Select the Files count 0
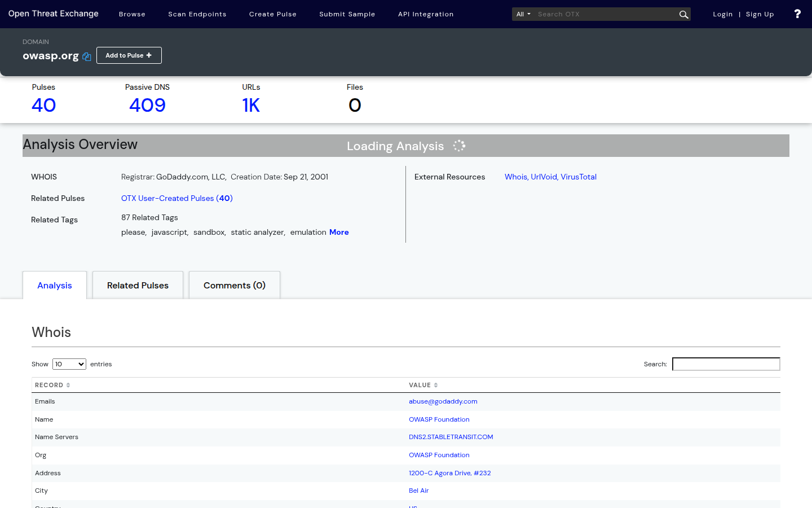The width and height of the screenshot is (812, 508). click(x=355, y=105)
